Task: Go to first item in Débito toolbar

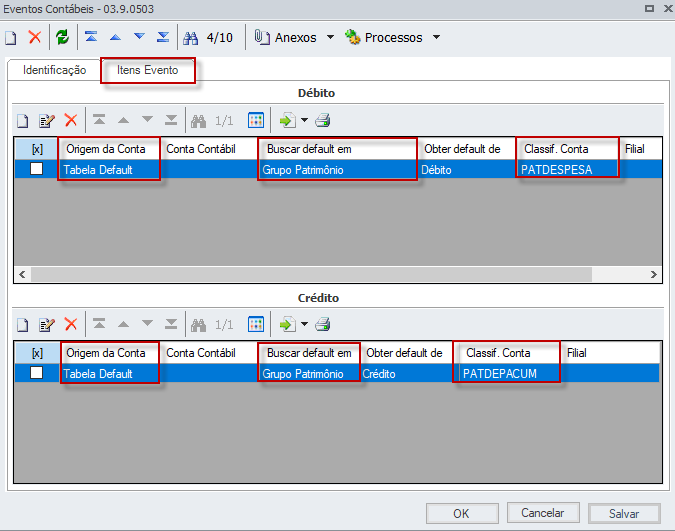Action: (x=99, y=119)
